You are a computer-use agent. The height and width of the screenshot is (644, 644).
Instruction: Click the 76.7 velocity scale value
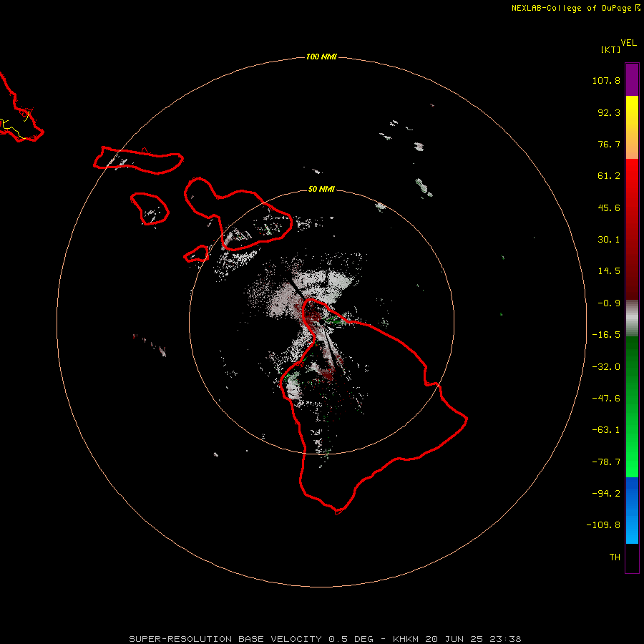click(609, 144)
